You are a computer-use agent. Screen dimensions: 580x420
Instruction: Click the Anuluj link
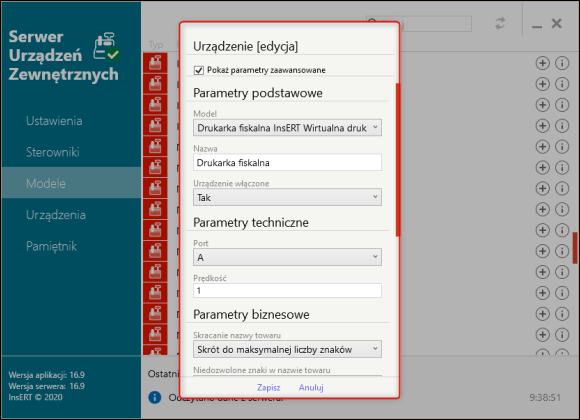pos(311,387)
